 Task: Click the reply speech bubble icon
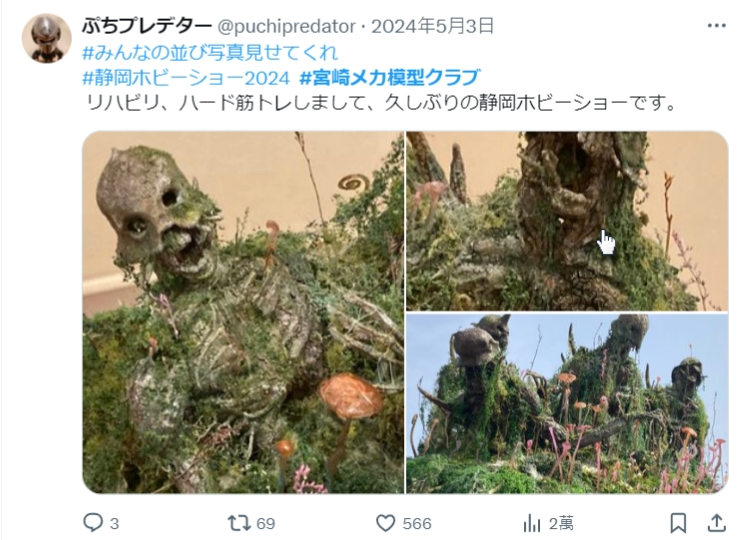pyautogui.click(x=93, y=522)
